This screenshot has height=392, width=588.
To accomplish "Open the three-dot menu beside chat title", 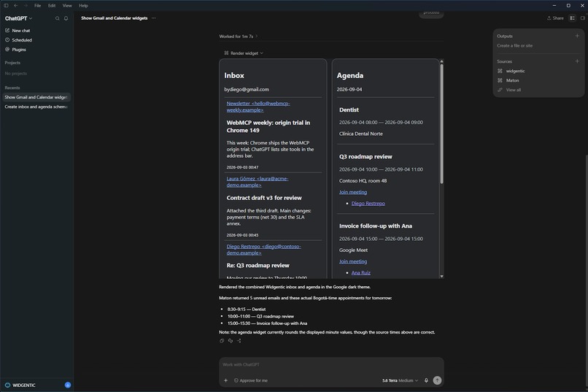I will click(x=154, y=18).
